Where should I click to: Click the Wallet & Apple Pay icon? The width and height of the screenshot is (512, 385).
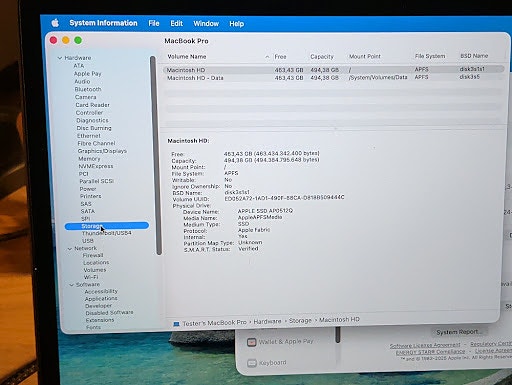252,342
